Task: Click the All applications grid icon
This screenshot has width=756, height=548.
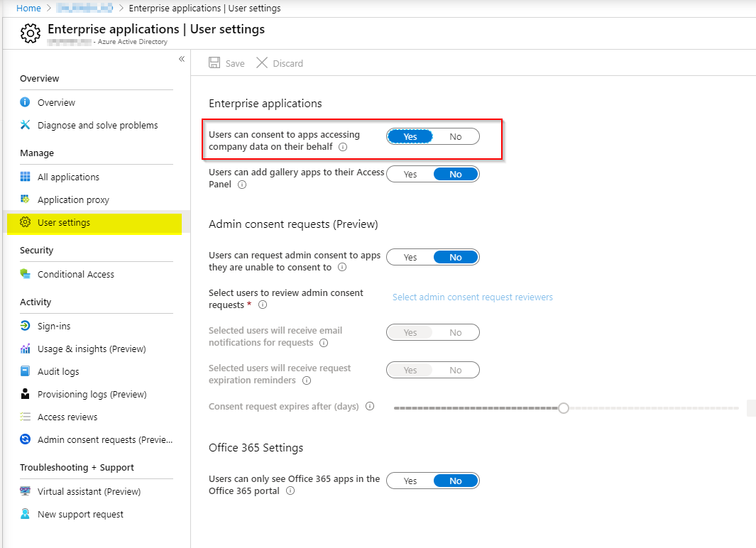Action: click(x=26, y=177)
